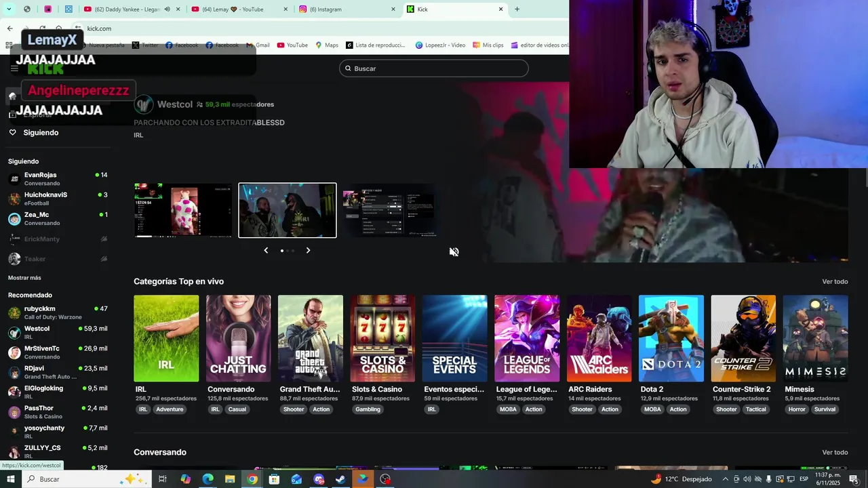Screen dimensions: 868x488
Task: Click the Survival tag
Action: point(825,409)
